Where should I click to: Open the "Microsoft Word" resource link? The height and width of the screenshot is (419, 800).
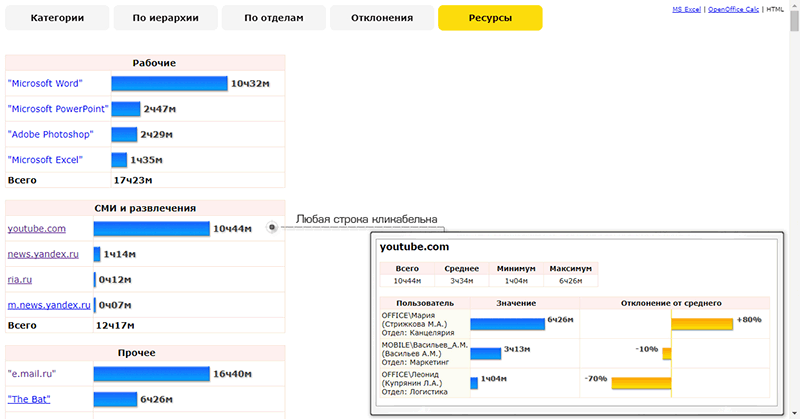click(x=45, y=84)
